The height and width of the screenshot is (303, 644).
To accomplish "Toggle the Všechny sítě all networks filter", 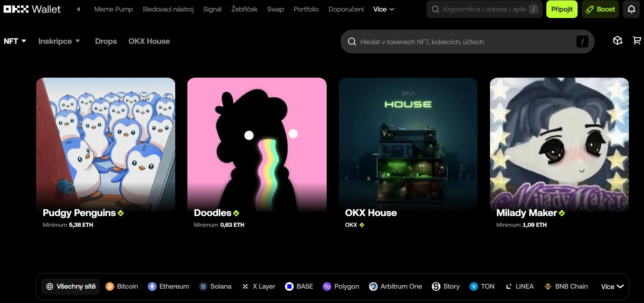I will click(71, 286).
